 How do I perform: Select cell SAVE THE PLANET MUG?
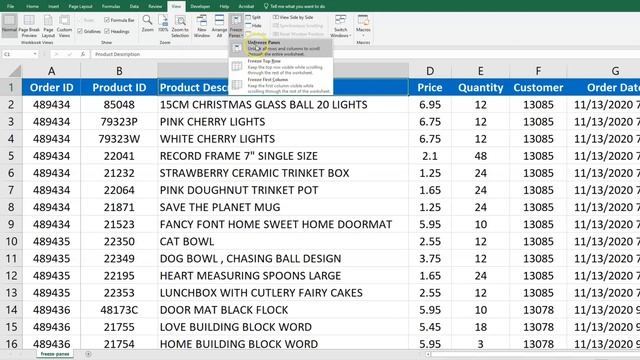point(283,207)
